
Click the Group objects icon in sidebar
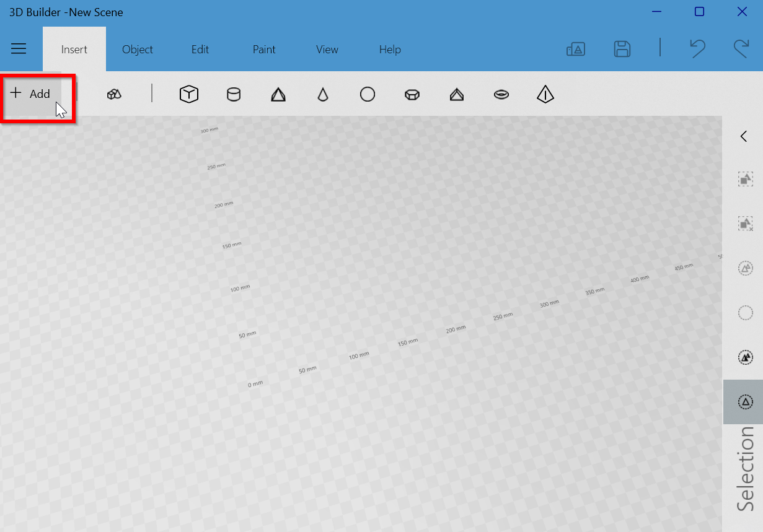745,180
